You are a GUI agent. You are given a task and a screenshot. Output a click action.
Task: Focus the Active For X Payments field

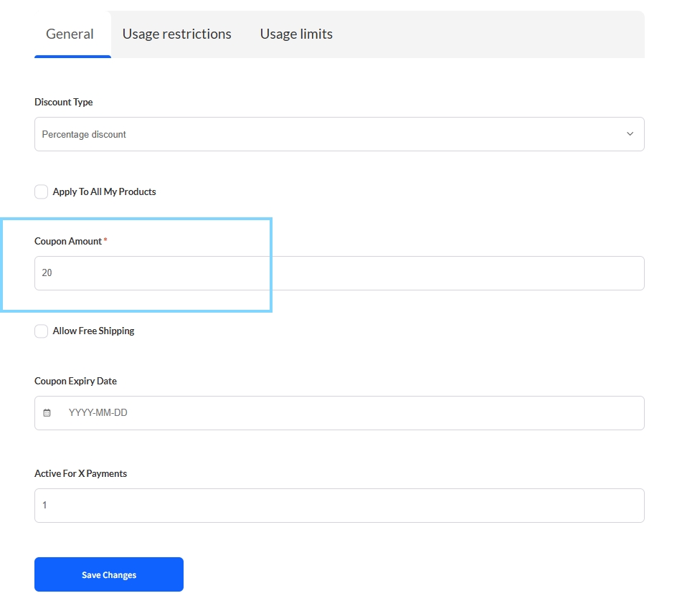pyautogui.click(x=338, y=506)
